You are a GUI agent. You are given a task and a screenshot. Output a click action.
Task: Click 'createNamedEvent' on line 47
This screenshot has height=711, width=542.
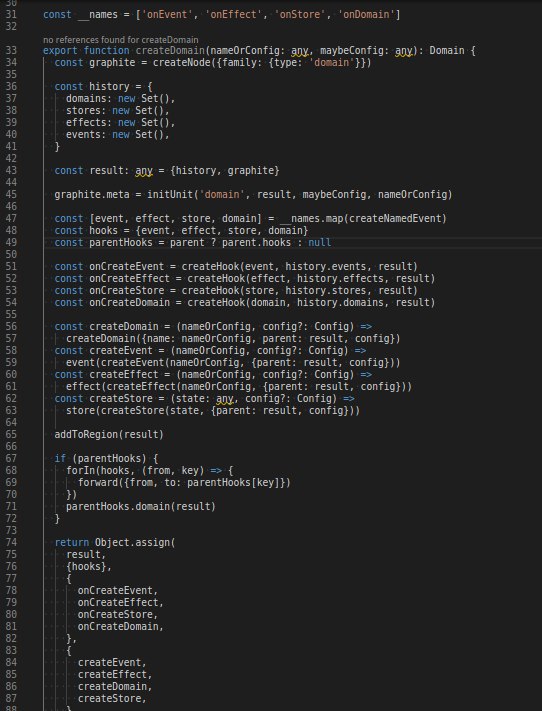[397, 219]
